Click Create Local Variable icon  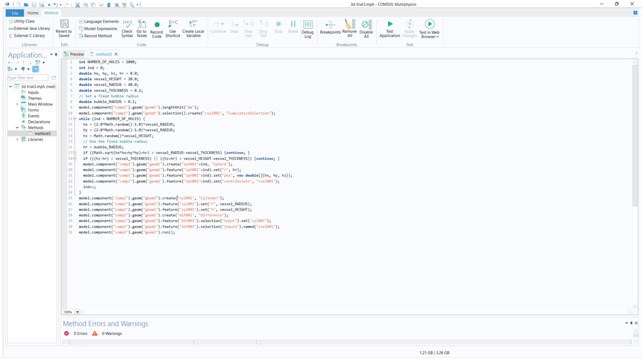[x=193, y=24]
